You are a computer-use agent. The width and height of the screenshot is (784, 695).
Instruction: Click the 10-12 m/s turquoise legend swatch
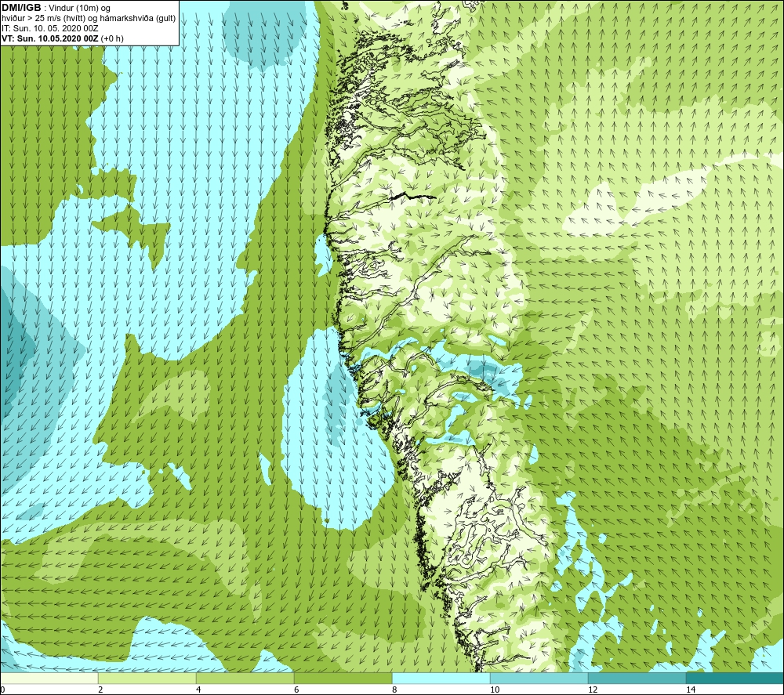pyautogui.click(x=539, y=678)
